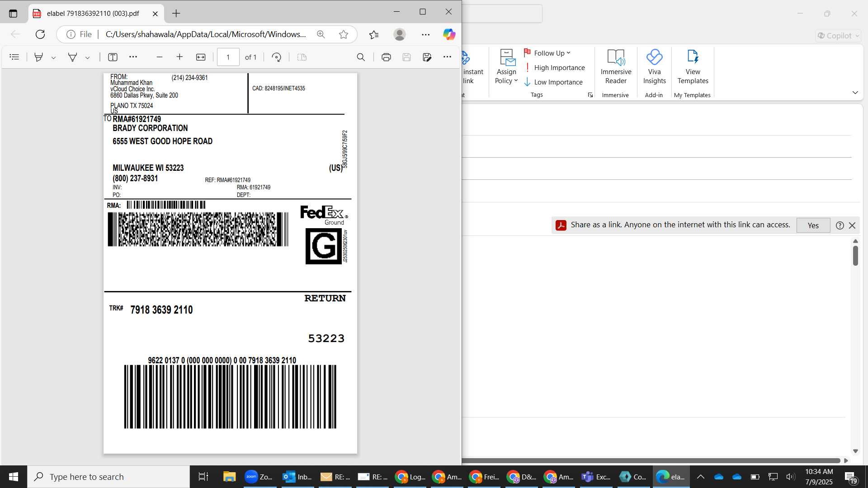Mark message as High Importance
Screen dimensions: 868x488
555,67
